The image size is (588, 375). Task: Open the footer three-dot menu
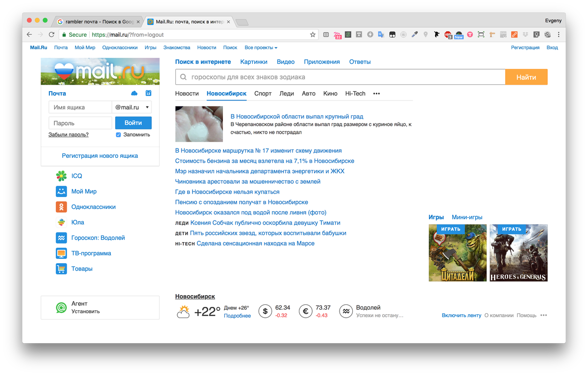(543, 315)
